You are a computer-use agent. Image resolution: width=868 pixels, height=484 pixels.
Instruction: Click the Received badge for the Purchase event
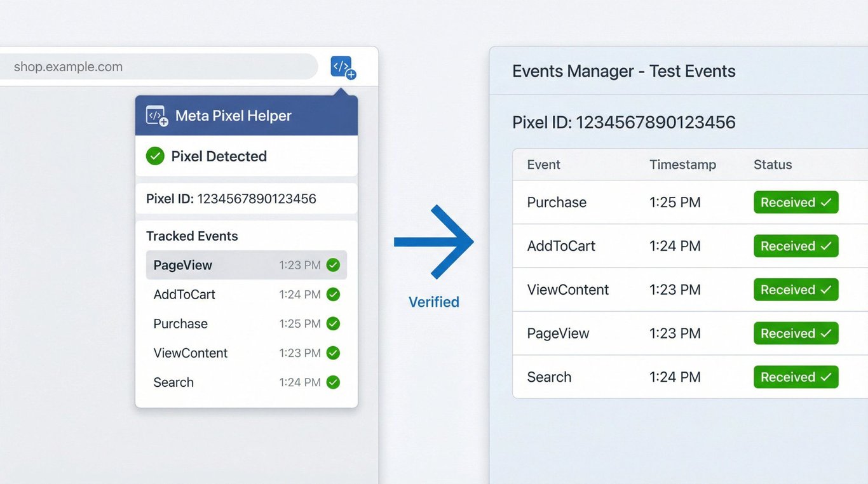pyautogui.click(x=796, y=203)
